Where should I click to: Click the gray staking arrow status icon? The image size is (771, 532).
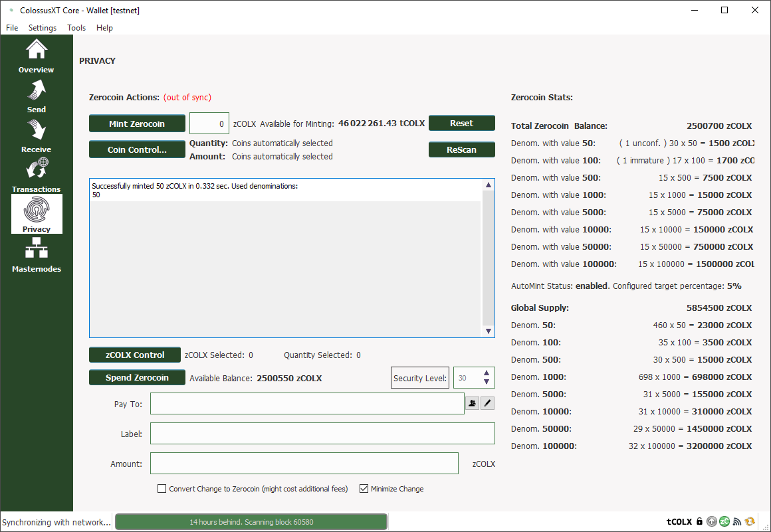point(711,521)
